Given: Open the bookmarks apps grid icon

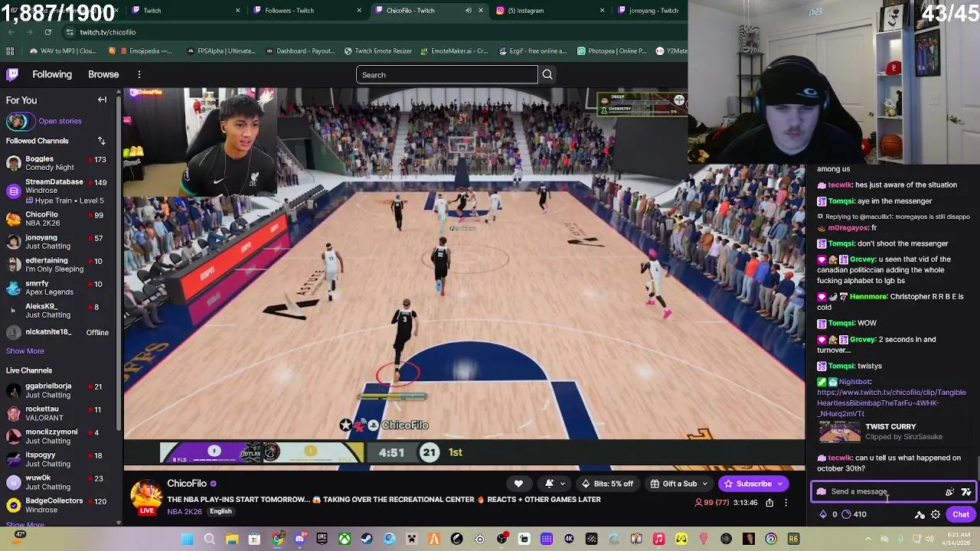Looking at the screenshot, I should [x=10, y=51].
